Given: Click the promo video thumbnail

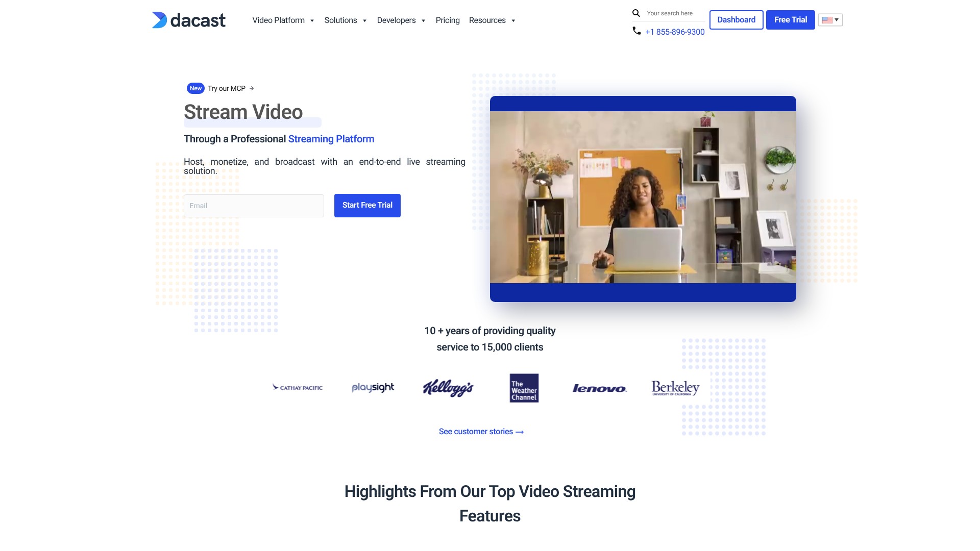Looking at the screenshot, I should coord(643,198).
